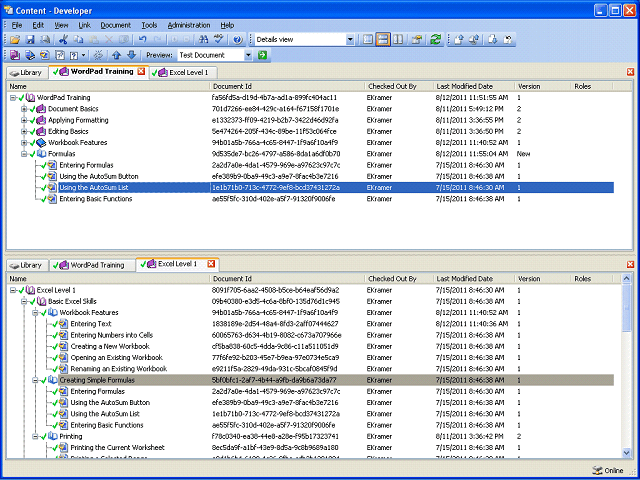Click the Check Out down-arrow icon
This screenshot has width=640, height=480.
(x=493, y=40)
